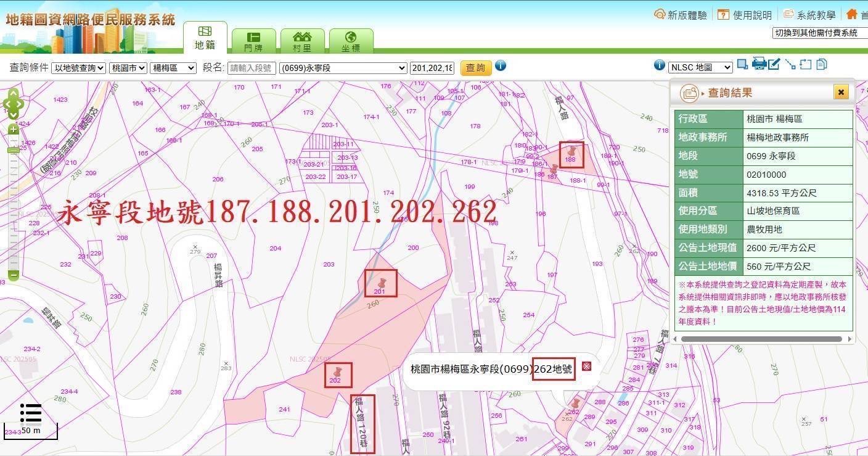The width and height of the screenshot is (868, 456).
Task: Select the distance measurement line icon
Action: pos(790,64)
